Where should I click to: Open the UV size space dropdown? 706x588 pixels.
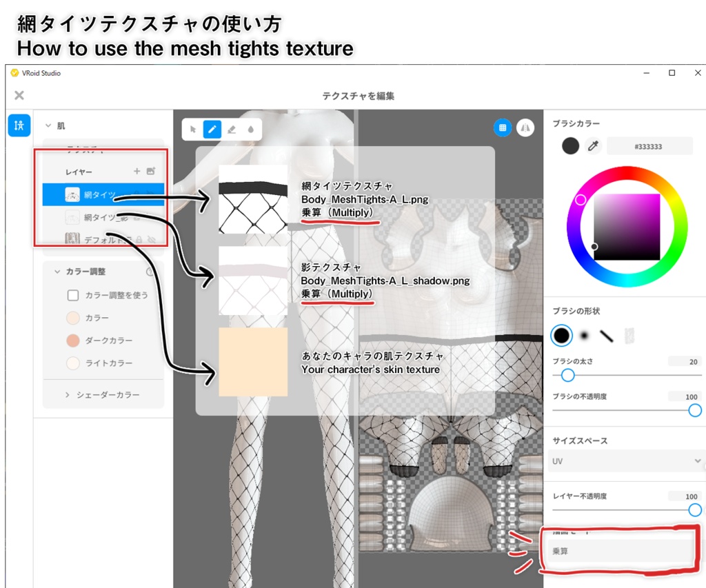pyautogui.click(x=626, y=460)
